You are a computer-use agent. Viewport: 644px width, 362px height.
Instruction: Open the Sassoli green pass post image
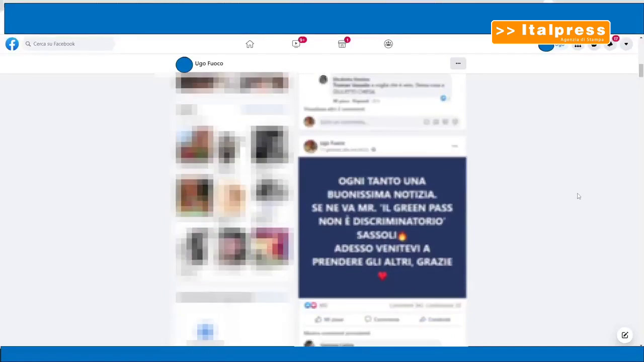pyautogui.click(x=382, y=228)
